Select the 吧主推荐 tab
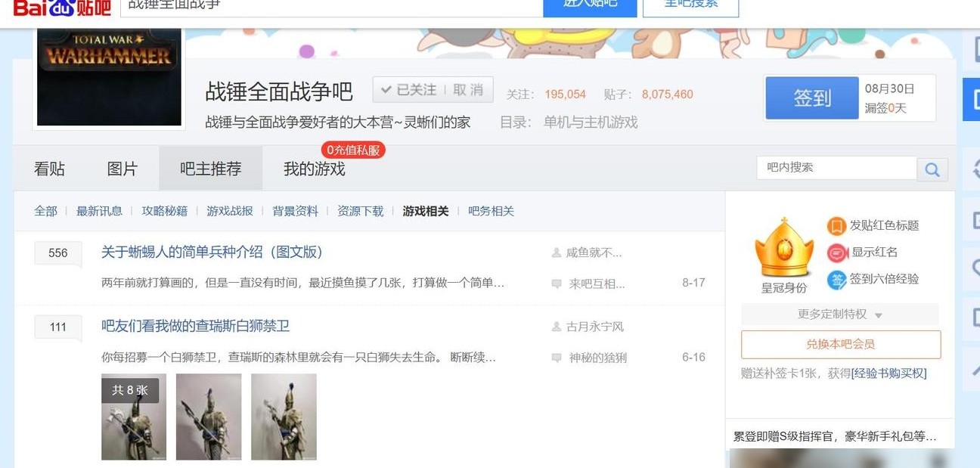 (x=210, y=169)
